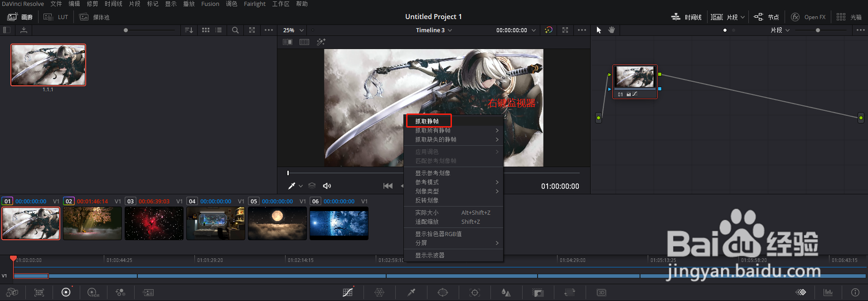868x301 pixels.
Task: Expand the 参考模式 submenu
Action: click(453, 182)
